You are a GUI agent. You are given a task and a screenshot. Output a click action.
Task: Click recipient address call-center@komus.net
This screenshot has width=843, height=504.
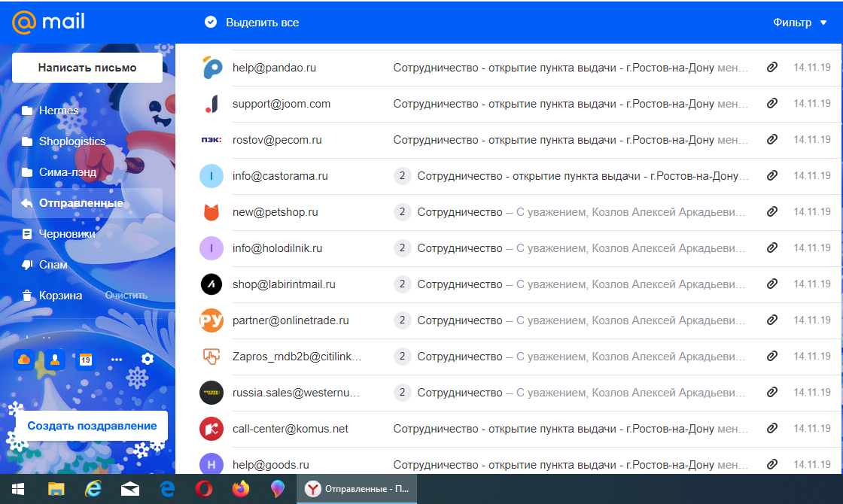point(291,429)
